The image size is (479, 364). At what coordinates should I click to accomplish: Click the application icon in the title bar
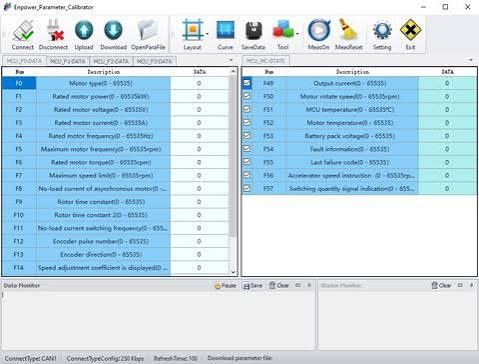(7, 7)
